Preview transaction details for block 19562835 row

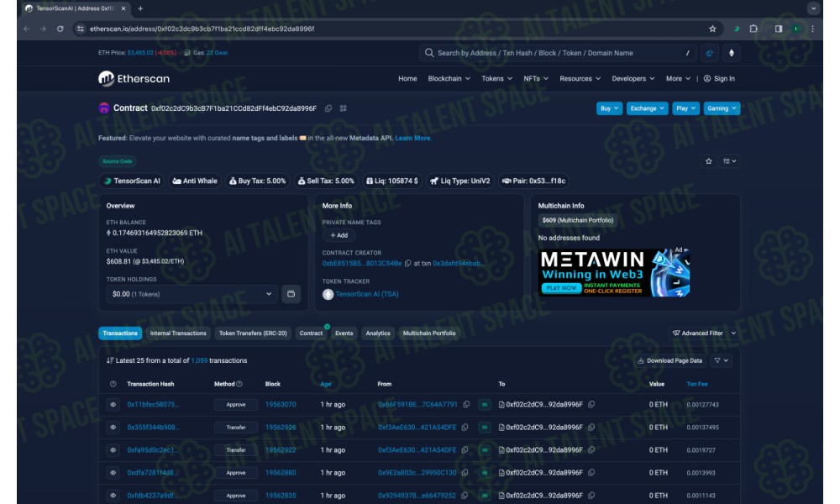(113, 496)
